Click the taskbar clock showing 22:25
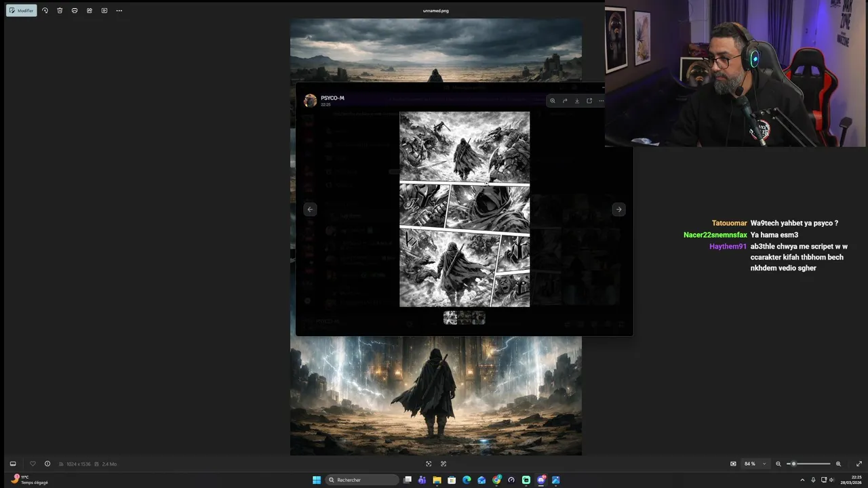Viewport: 868px width, 488px height. click(x=852, y=480)
